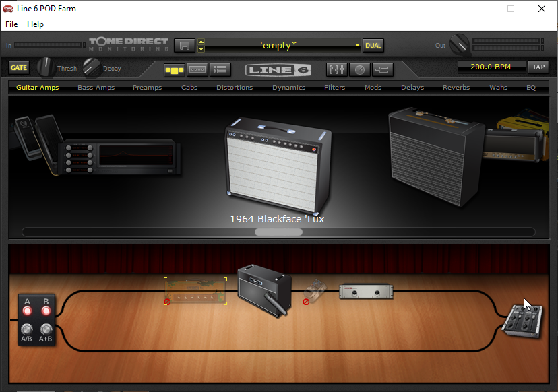This screenshot has width=558, height=392.
Task: Click the gate Thresh knob
Action: coord(46,67)
